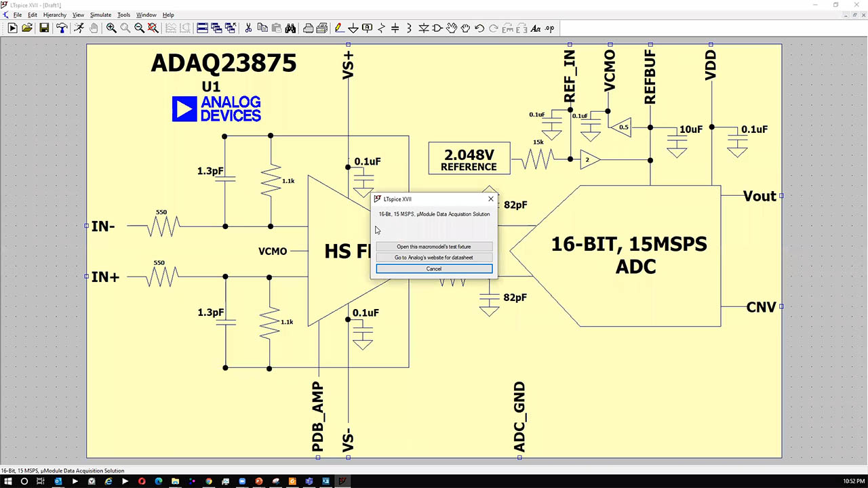The image size is (868, 488).
Task: Click the status bar description text
Action: 62,470
